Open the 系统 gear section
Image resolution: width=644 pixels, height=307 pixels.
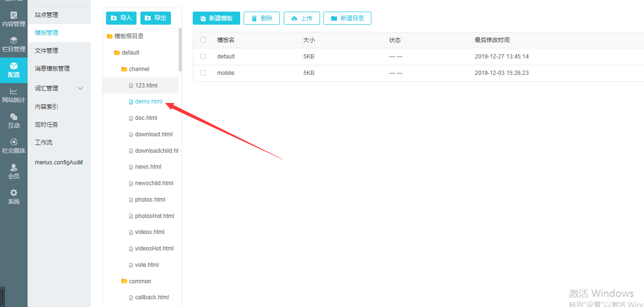[x=14, y=197]
